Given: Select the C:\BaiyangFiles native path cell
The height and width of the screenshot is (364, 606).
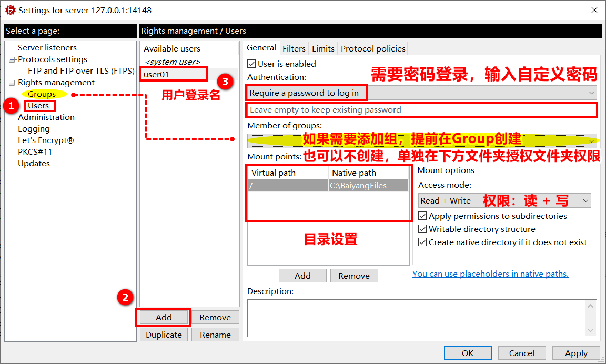Looking at the screenshot, I should coord(368,186).
